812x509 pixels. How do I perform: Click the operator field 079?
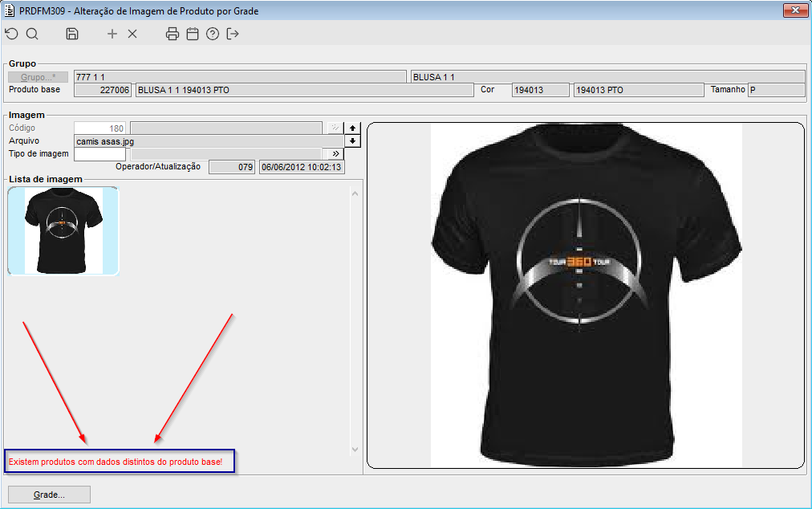coord(232,167)
